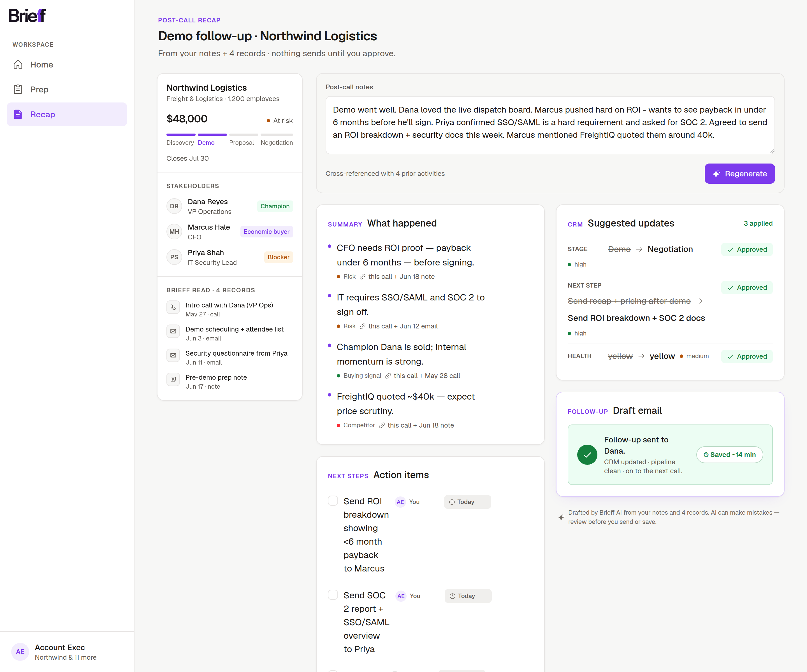Click the sparkle icon on Regenerate
This screenshot has height=672, width=807.
click(716, 174)
